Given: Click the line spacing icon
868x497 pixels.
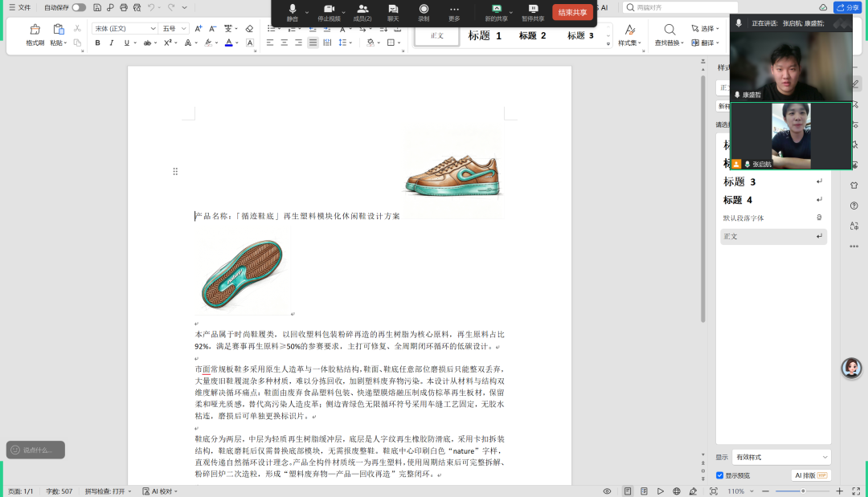Looking at the screenshot, I should [x=342, y=43].
